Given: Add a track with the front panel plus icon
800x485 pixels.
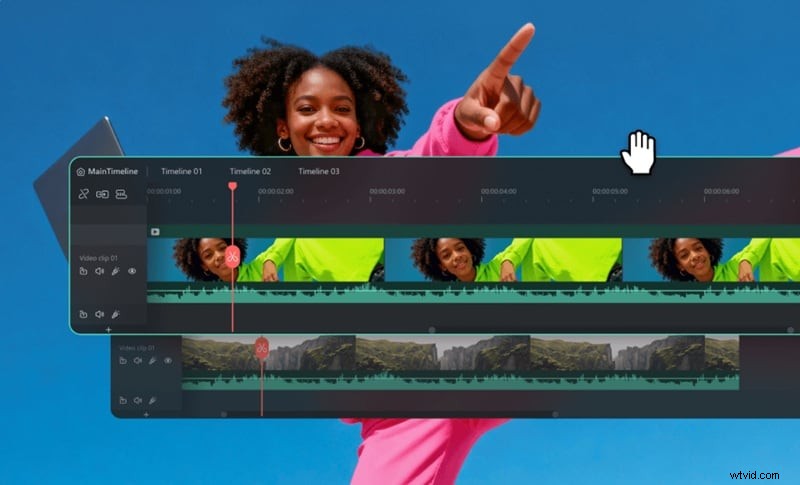Looking at the screenshot, I should [108, 330].
